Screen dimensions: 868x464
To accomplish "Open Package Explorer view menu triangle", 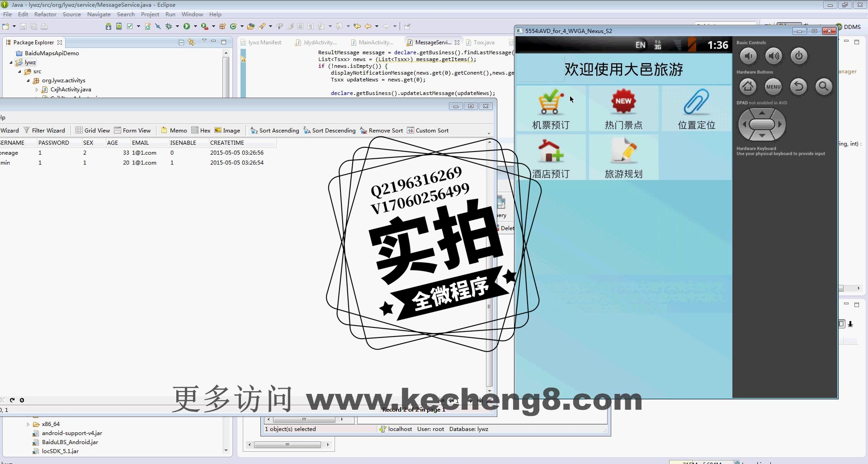I will point(204,41).
